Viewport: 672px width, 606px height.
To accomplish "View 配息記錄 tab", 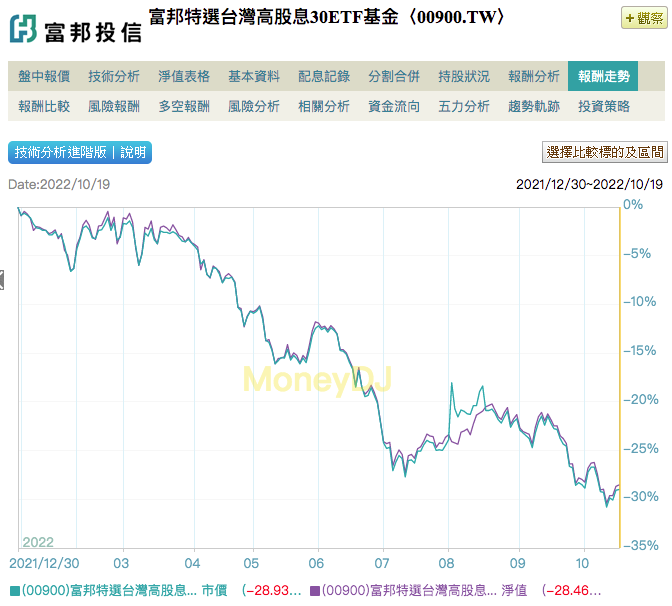I will (324, 76).
